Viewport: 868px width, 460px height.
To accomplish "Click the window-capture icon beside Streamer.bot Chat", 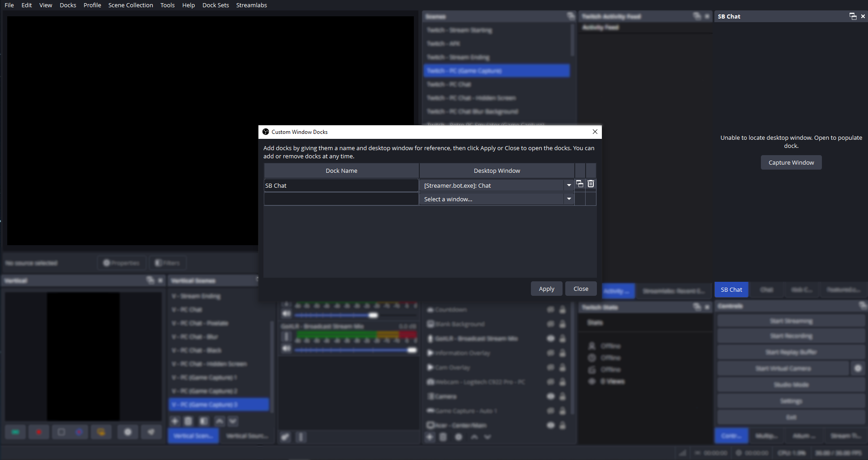I will [x=580, y=184].
